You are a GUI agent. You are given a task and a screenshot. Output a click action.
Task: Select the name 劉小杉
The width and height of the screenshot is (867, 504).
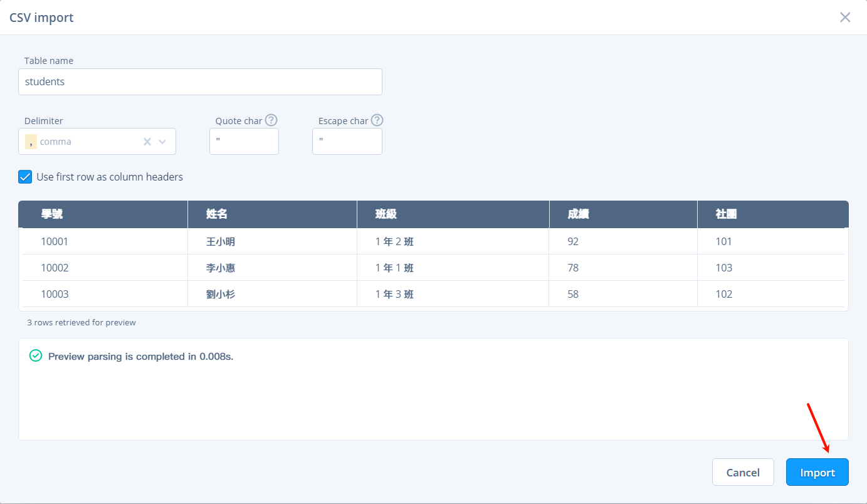221,294
